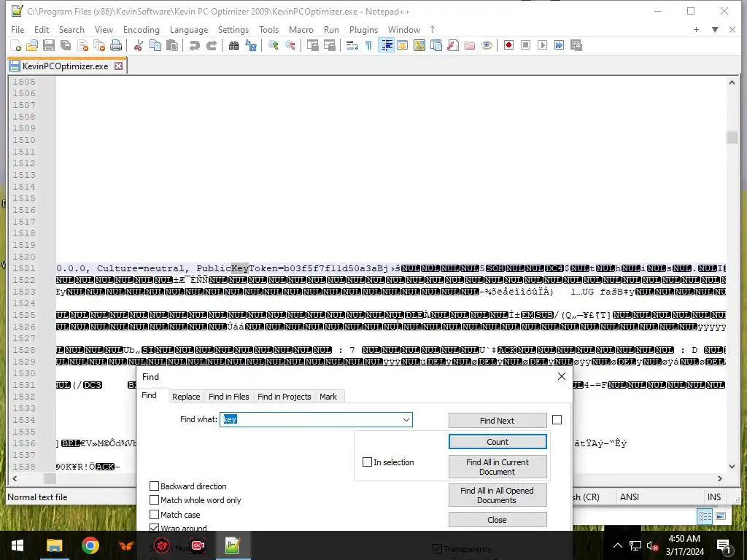Click the Print toolbar icon
Screen dimensions: 747x560
(x=116, y=45)
